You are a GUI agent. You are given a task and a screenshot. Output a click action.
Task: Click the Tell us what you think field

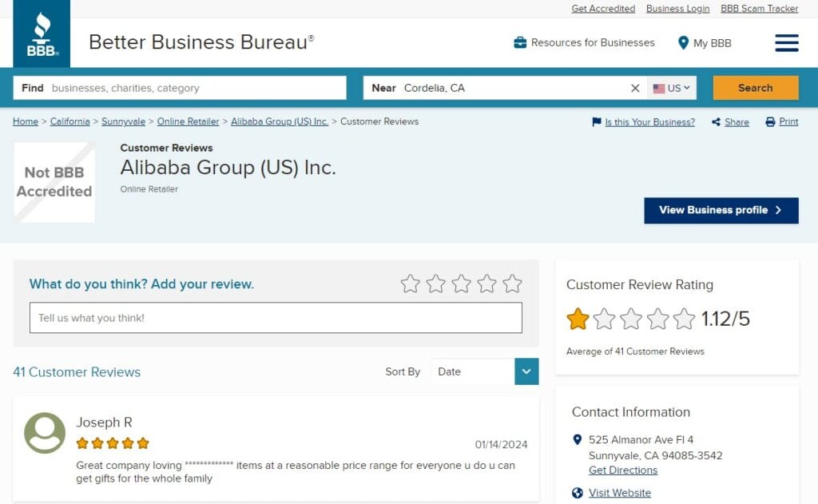[x=276, y=318]
